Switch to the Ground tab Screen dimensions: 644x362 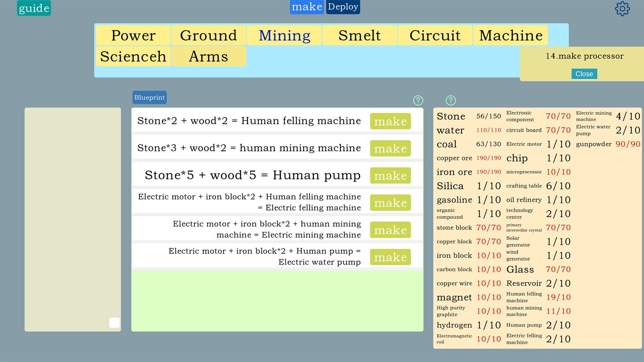click(208, 35)
